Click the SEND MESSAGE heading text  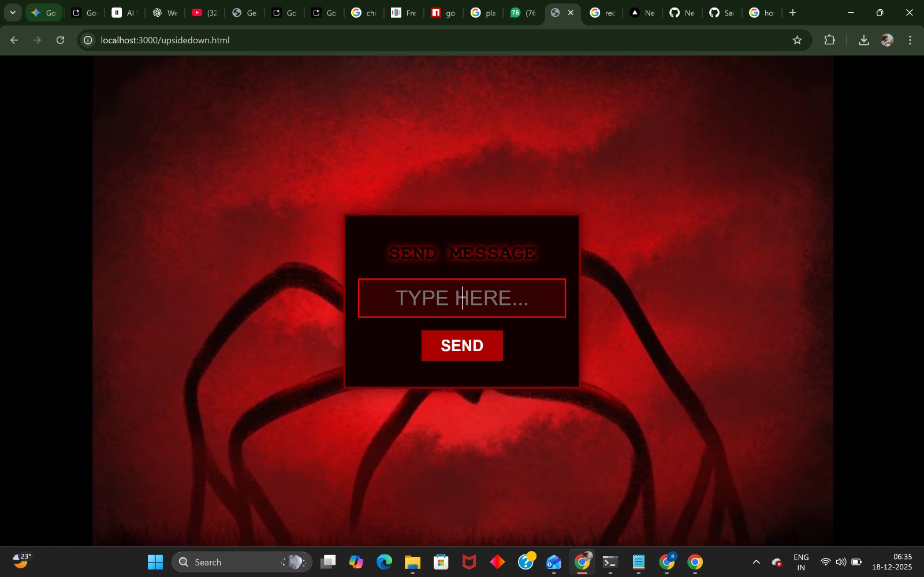pos(462,253)
